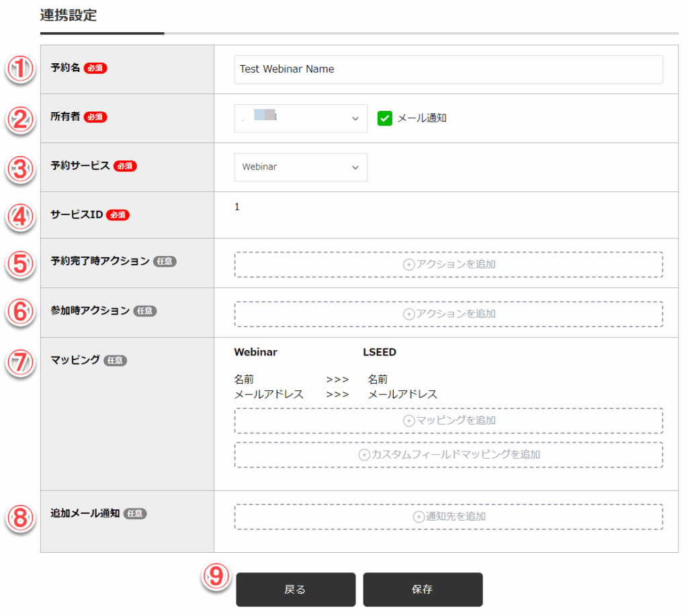Viewport: 688px width, 616px height.
Task: Click the plus icon beside カスタムフィールドマッピングを追加
Action: [363, 455]
